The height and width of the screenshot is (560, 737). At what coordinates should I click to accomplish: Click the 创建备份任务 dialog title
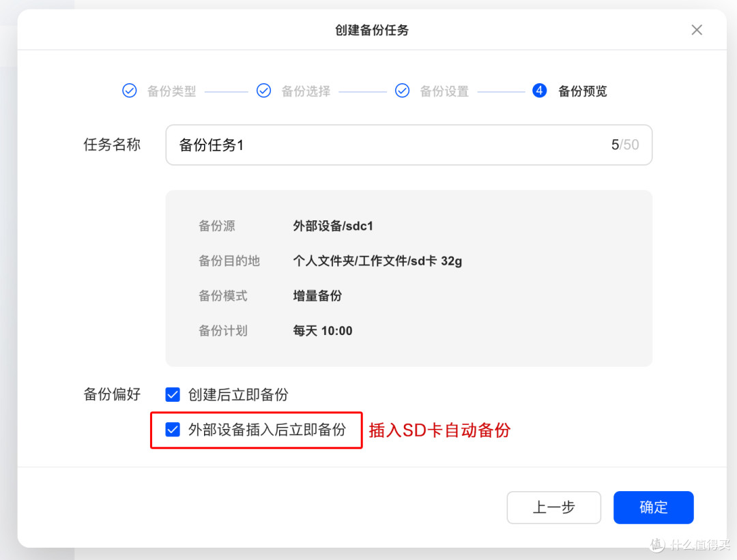pos(372,30)
